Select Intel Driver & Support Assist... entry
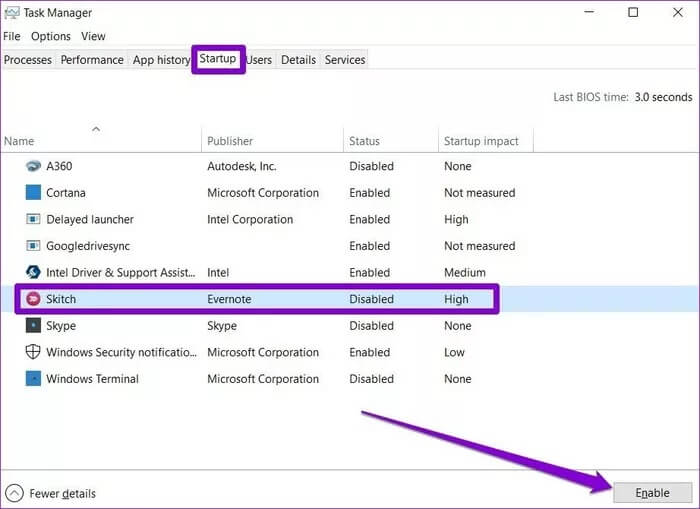The width and height of the screenshot is (700, 509). tap(121, 272)
